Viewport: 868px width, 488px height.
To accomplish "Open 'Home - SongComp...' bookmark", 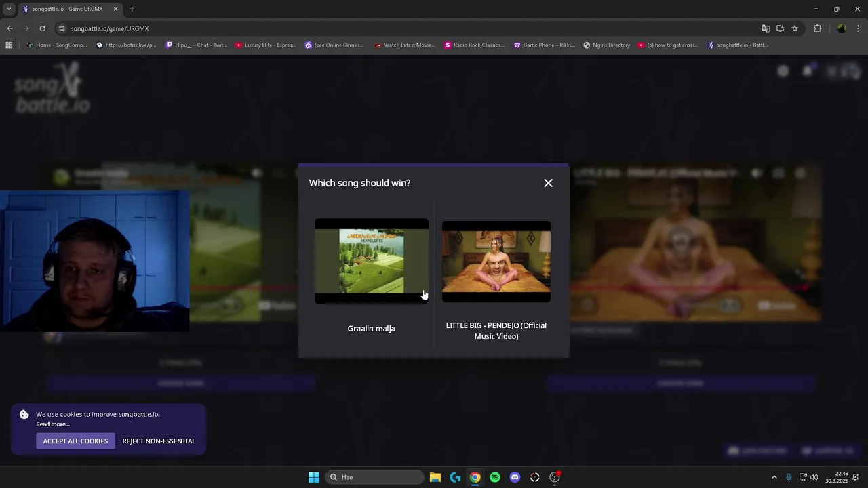I will tap(56, 45).
